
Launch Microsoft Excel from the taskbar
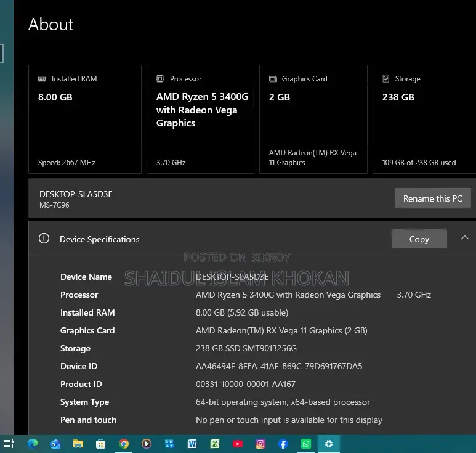tap(215, 444)
